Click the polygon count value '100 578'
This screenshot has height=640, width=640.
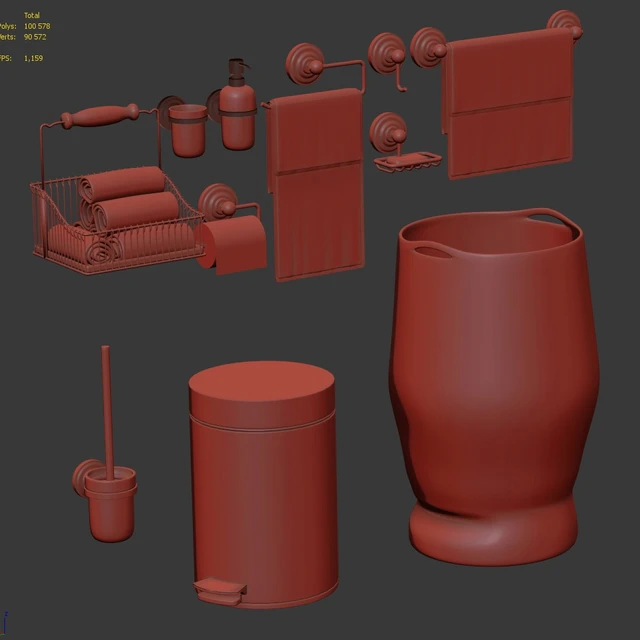click(x=37, y=26)
